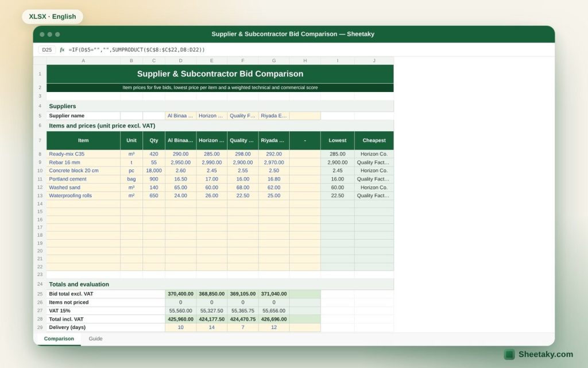Viewport: 588px width, 368px height.
Task: Select column D header
Action: coord(180,60)
